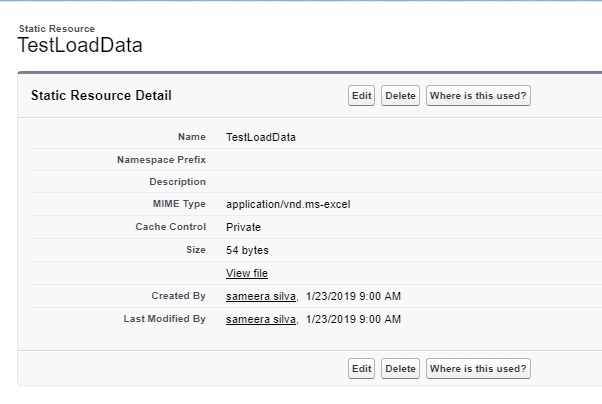Click the Static Resource Detail heading
This screenshot has width=602, height=404.
tap(101, 96)
